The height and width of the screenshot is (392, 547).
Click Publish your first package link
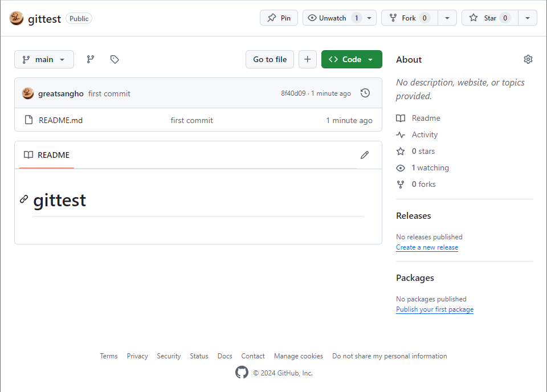[435, 309]
